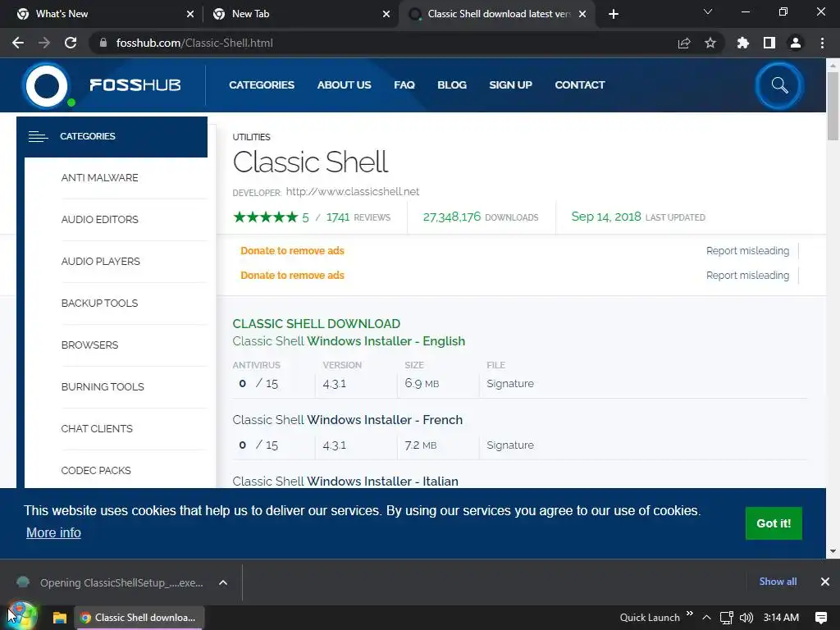Viewport: 840px width, 630px height.
Task: Open Chrome's three-dot menu
Action: (822, 43)
